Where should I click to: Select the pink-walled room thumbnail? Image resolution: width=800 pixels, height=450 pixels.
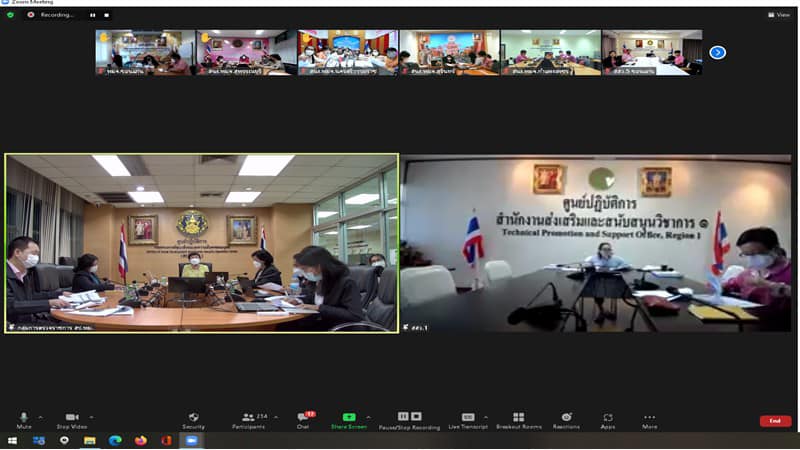pyautogui.click(x=246, y=53)
